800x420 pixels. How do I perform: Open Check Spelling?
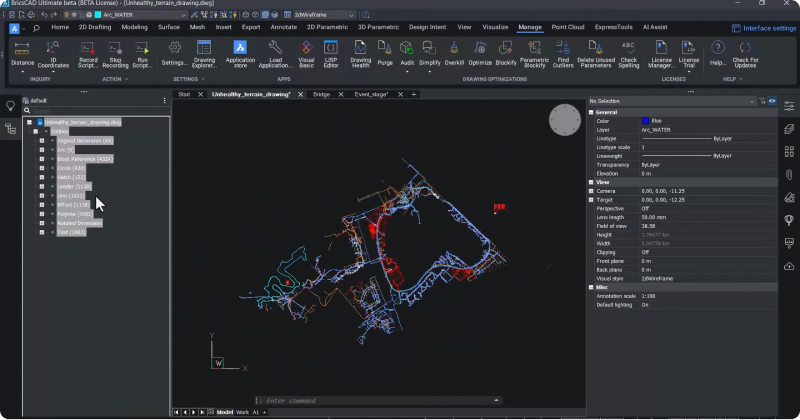(x=628, y=50)
